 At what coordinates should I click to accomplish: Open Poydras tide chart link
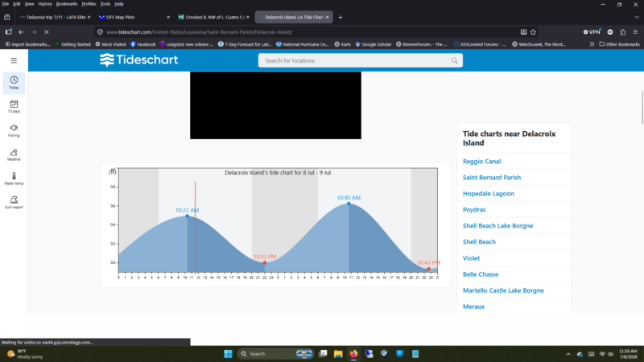click(474, 209)
